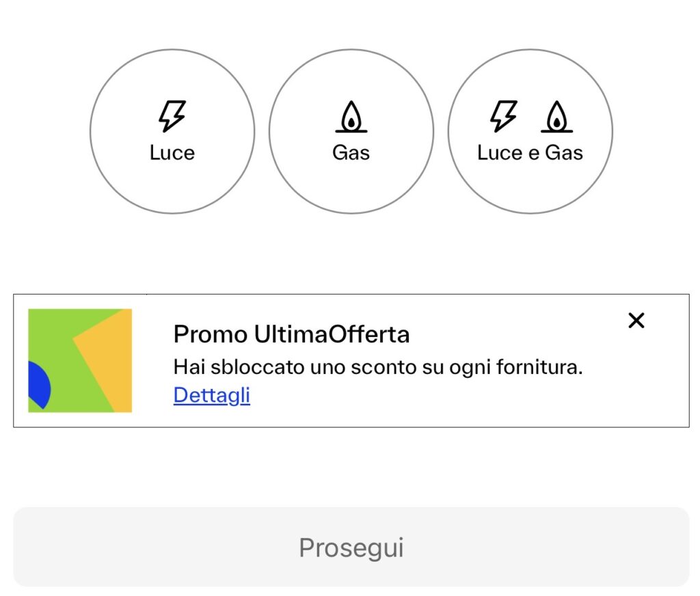Open the Dettagli link in promo banner
700x596 pixels.
[212, 396]
